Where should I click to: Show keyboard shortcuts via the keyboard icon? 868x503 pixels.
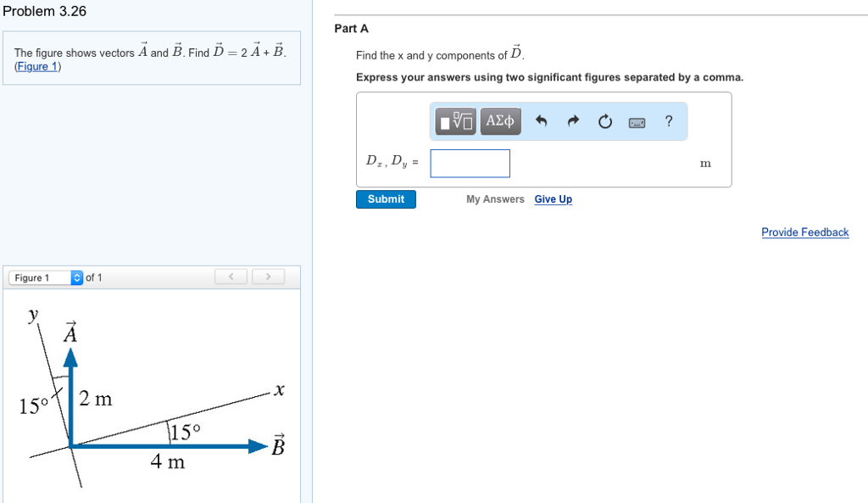point(637,122)
